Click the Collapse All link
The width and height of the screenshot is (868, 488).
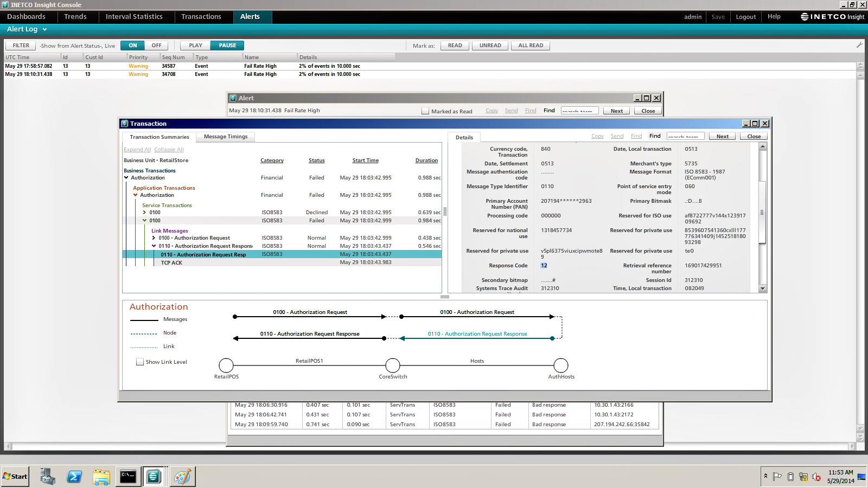click(x=169, y=150)
